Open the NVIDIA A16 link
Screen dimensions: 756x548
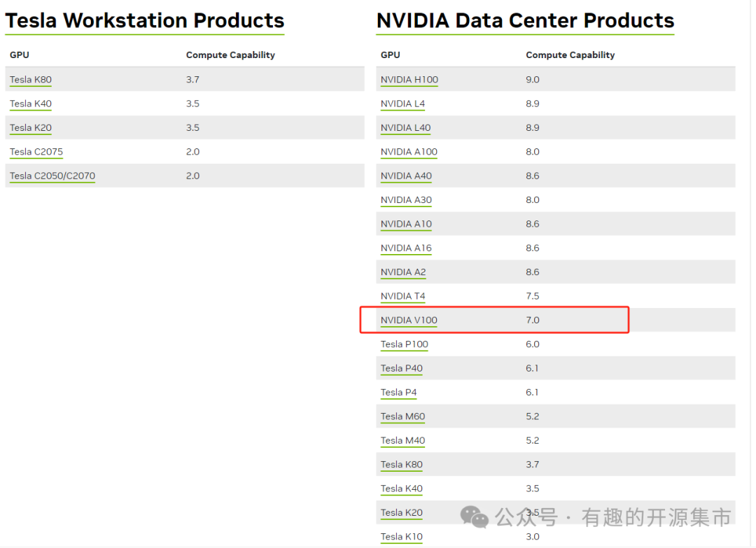(406, 248)
